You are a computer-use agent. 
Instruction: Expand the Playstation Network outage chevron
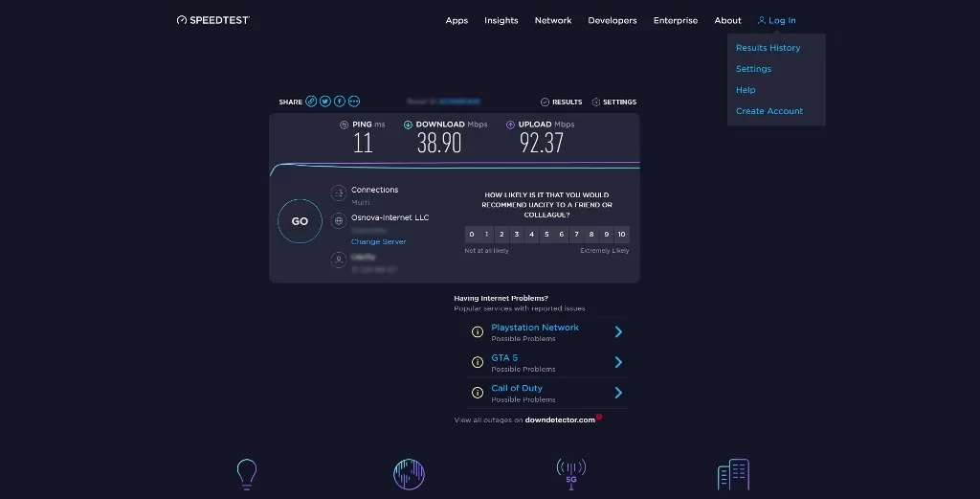click(618, 332)
